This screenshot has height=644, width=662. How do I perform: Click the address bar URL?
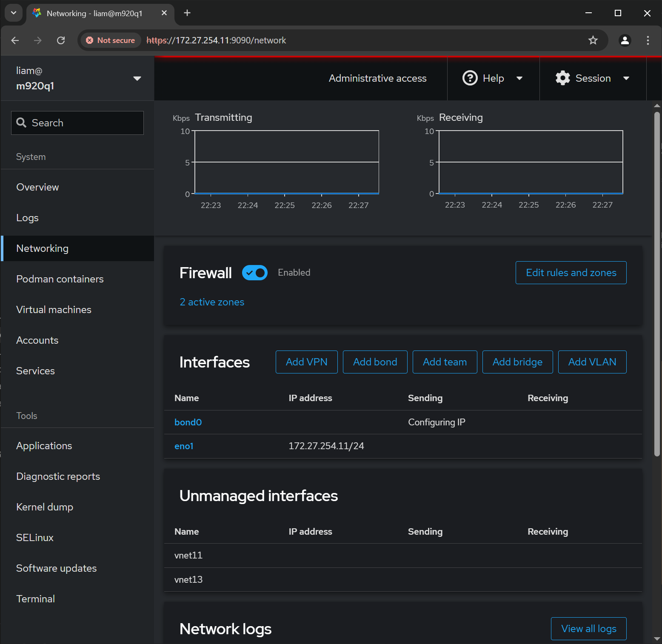[216, 40]
